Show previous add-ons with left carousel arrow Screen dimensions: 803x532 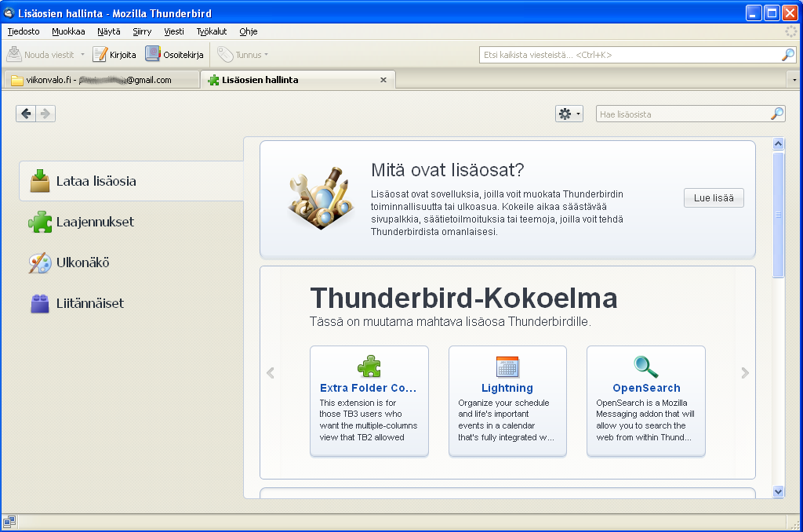271,373
